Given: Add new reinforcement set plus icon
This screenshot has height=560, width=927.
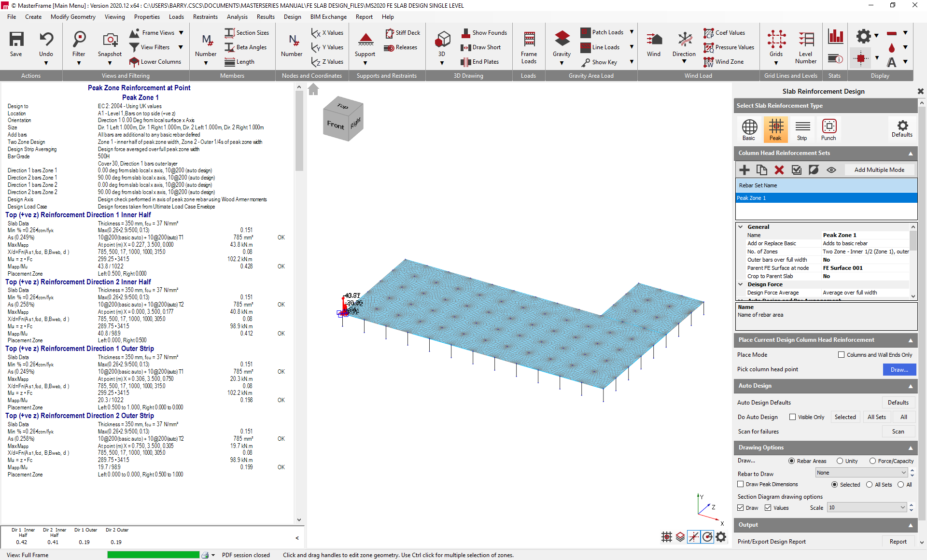Looking at the screenshot, I should coord(744,170).
